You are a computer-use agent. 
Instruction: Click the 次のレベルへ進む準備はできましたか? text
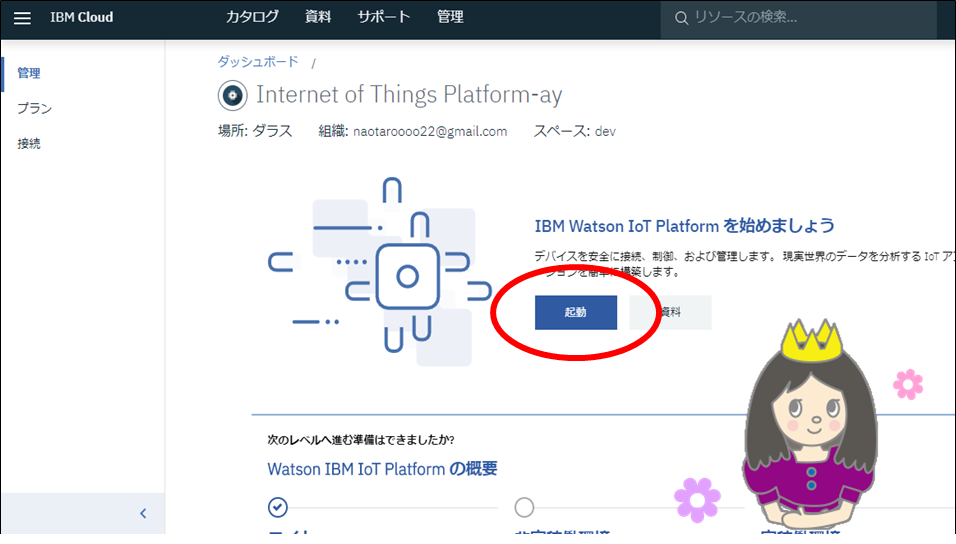pos(361,440)
